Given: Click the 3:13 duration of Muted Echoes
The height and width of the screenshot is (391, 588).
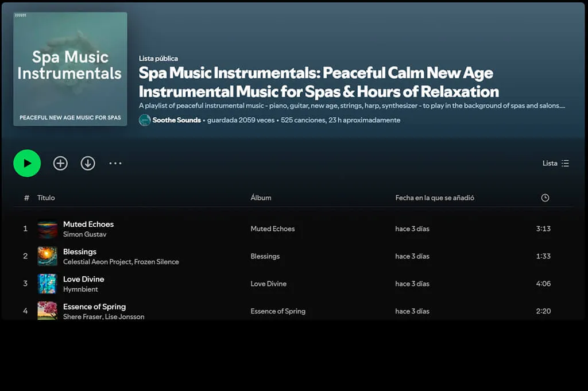Looking at the screenshot, I should [543, 229].
